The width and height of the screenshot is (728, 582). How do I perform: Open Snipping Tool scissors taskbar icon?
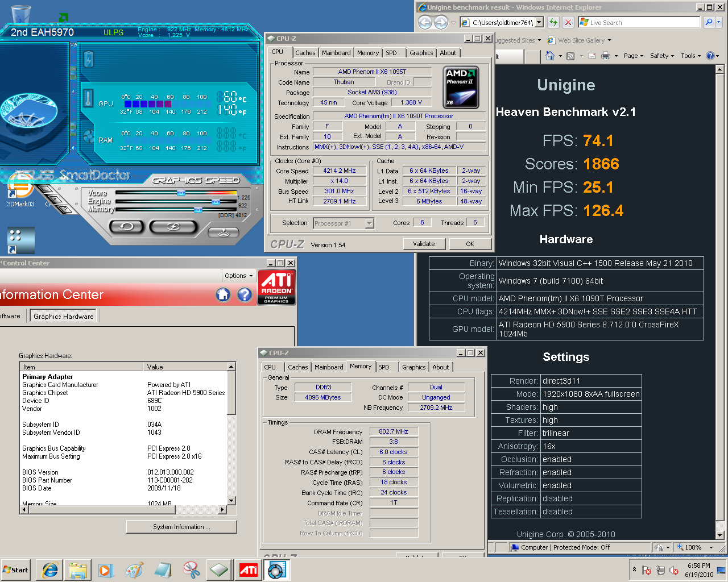(x=192, y=570)
